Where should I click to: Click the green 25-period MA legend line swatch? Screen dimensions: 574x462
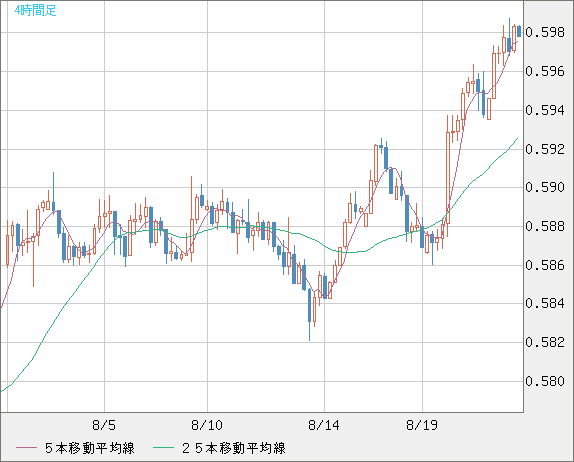[163, 448]
